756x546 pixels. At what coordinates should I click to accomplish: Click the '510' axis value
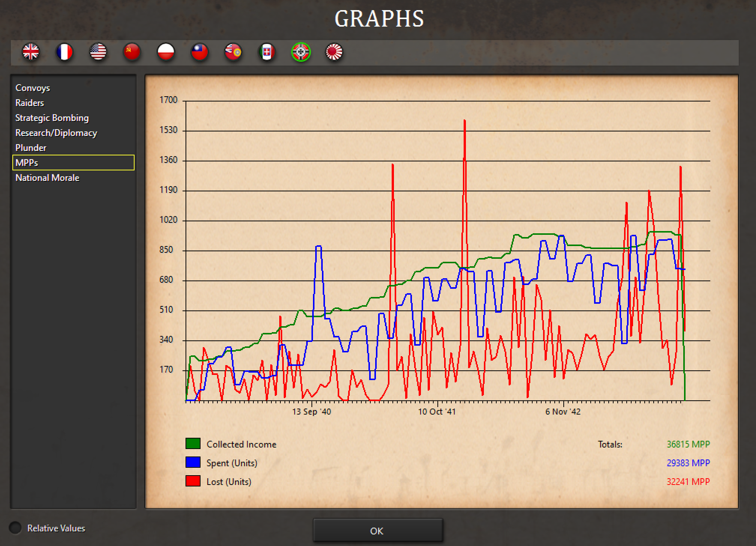click(x=166, y=310)
